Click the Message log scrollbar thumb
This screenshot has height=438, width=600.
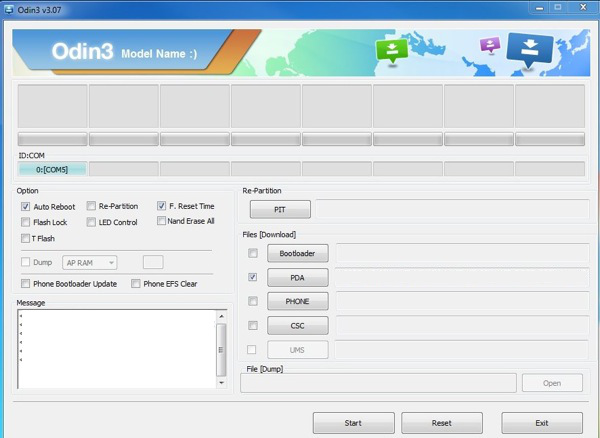[x=221, y=350]
